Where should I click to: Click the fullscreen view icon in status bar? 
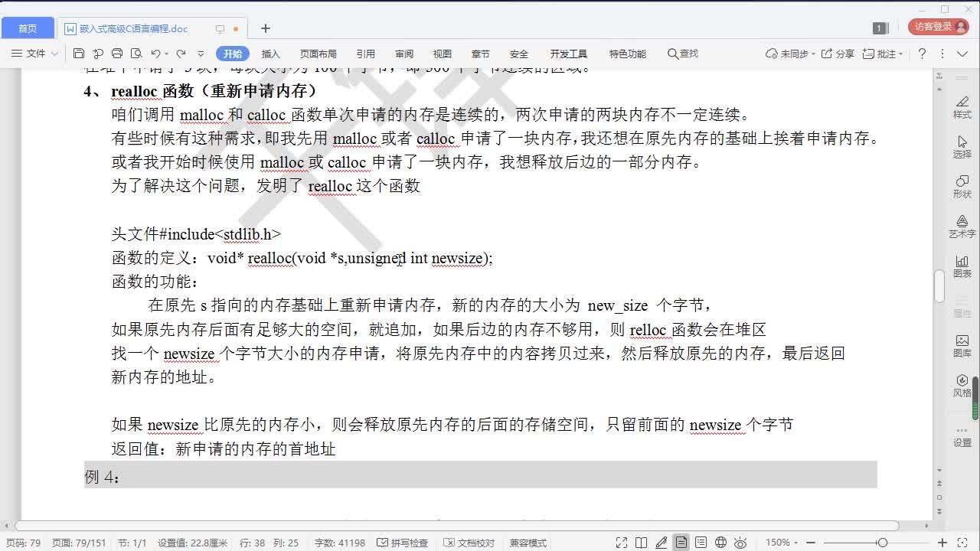click(x=622, y=543)
